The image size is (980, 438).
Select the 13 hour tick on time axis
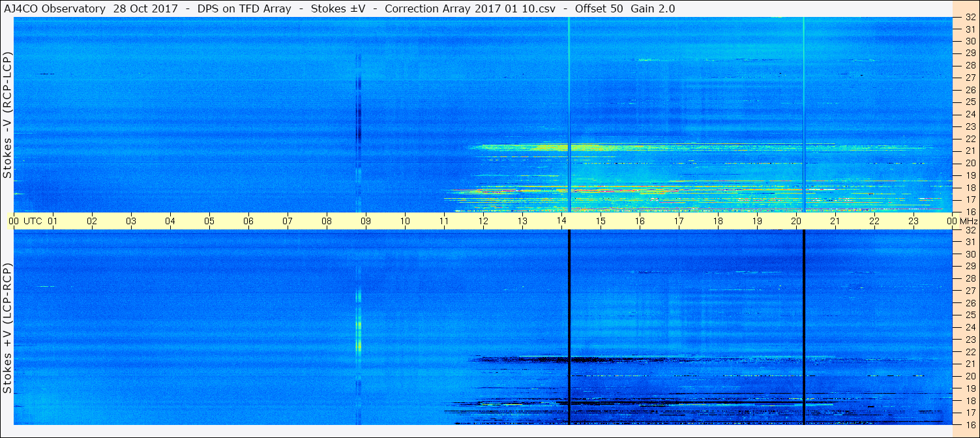[x=522, y=221]
